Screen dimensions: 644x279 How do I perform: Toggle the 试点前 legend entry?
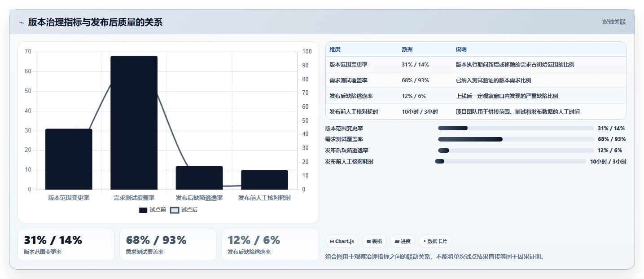153,210
